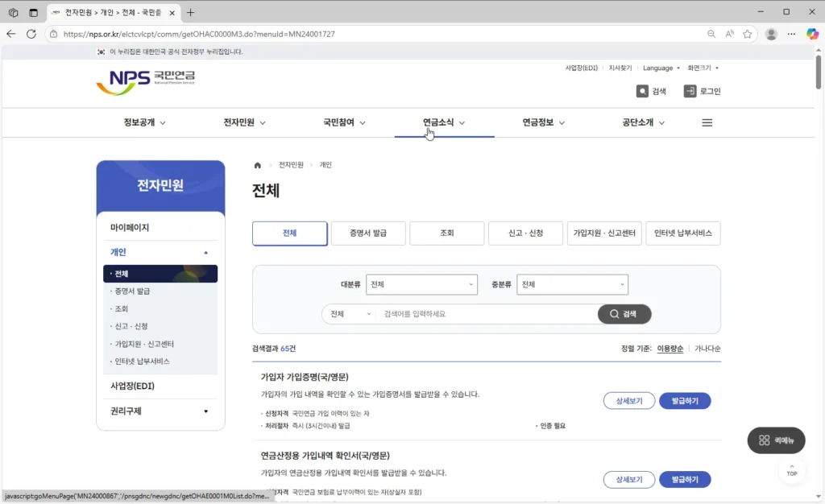Viewport: 825px width, 504px height.
Task: Go to home via breadcrumb house icon
Action: click(257, 165)
